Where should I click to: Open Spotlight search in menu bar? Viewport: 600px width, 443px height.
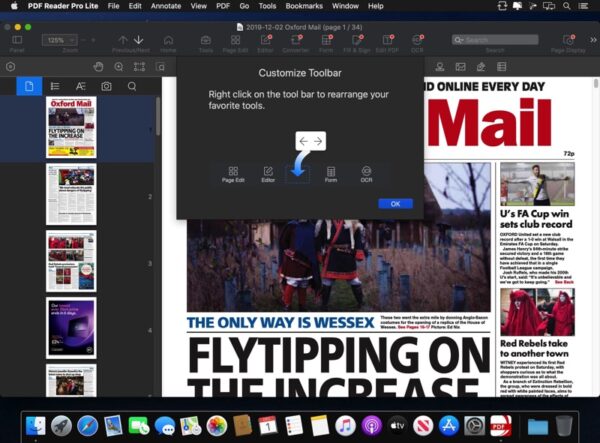567,6
